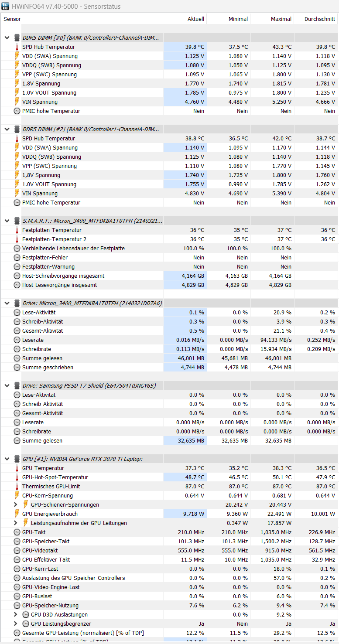Select the GPU-Videotakt row
This screenshot has width=339, height=644.
pos(169,551)
